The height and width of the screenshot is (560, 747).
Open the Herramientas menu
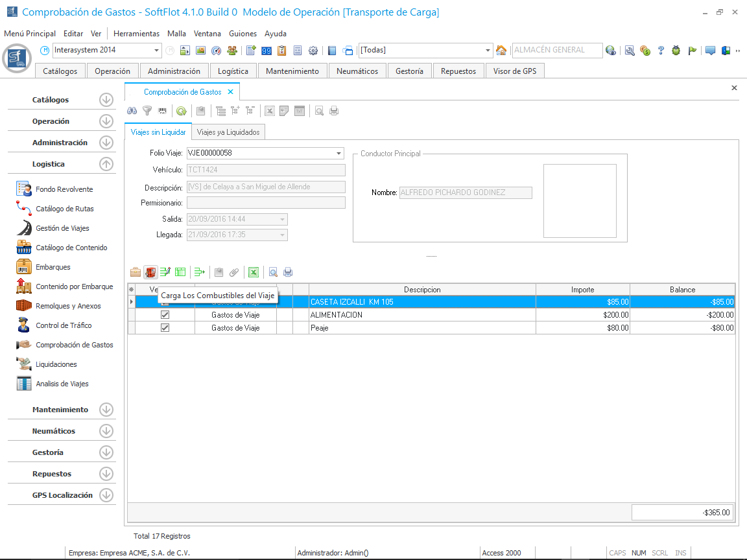click(136, 34)
